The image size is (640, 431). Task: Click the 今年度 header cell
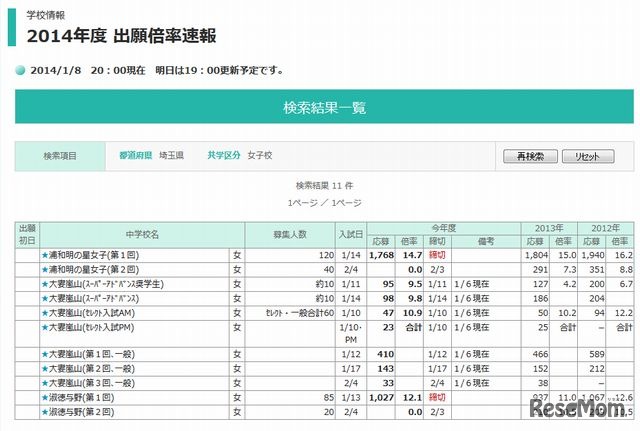click(444, 228)
